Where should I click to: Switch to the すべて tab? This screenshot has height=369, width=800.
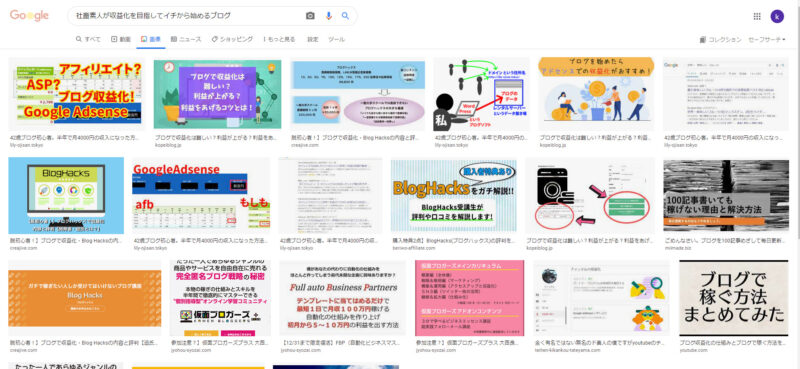[88, 39]
